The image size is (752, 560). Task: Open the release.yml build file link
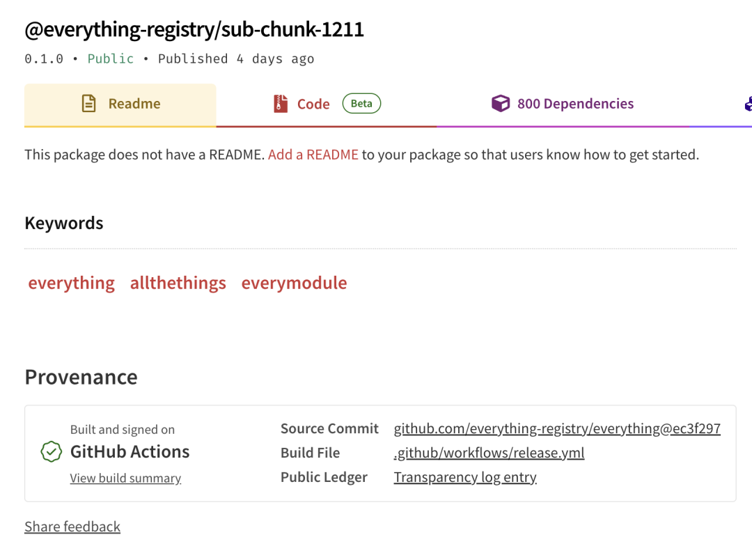click(x=489, y=453)
